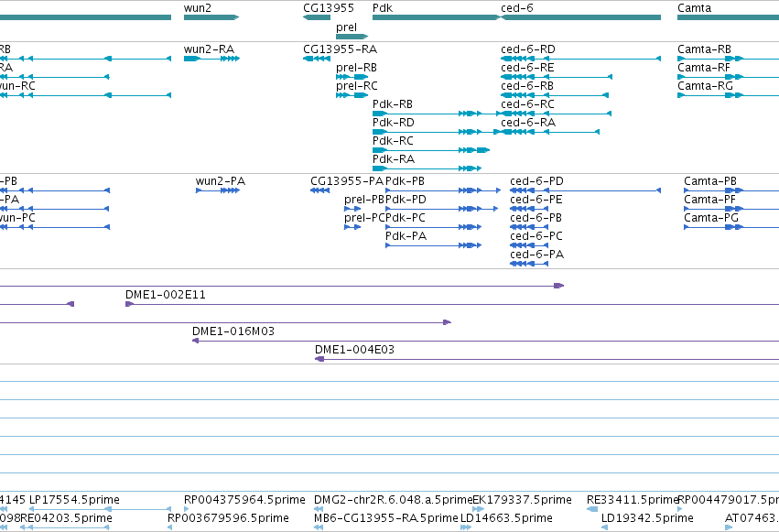Select the Pdk-RD transcript
This screenshot has height=532, width=779.
click(437, 132)
